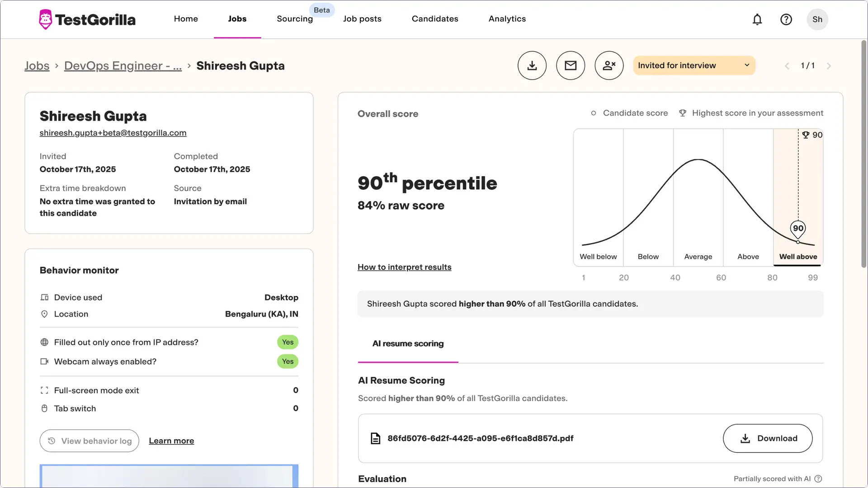Screen dimensions: 868x488
Task: Go to next candidate with right arrow
Action: click(x=830, y=66)
